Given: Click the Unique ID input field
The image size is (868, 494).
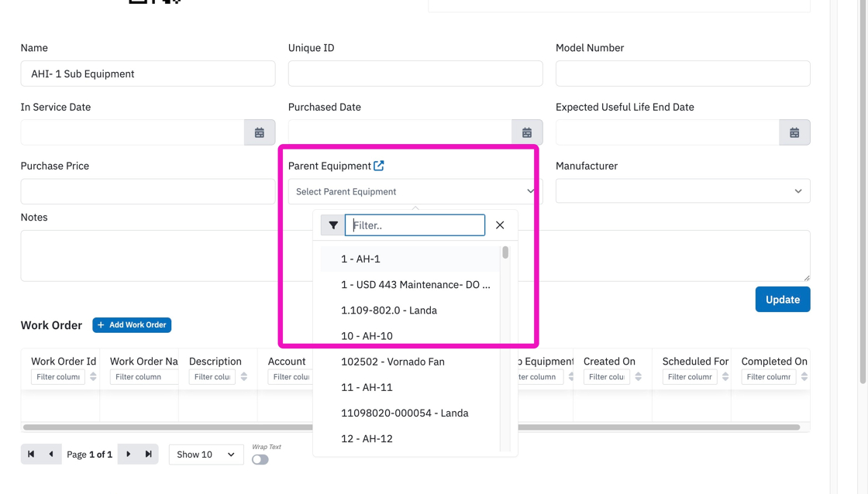Looking at the screenshot, I should (415, 74).
